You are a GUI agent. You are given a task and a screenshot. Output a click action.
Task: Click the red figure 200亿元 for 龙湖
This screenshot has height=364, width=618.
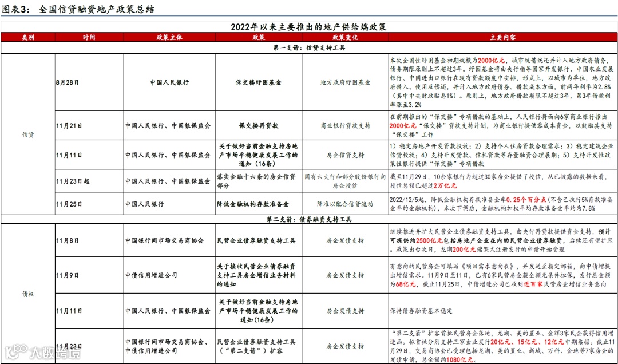[464, 249]
